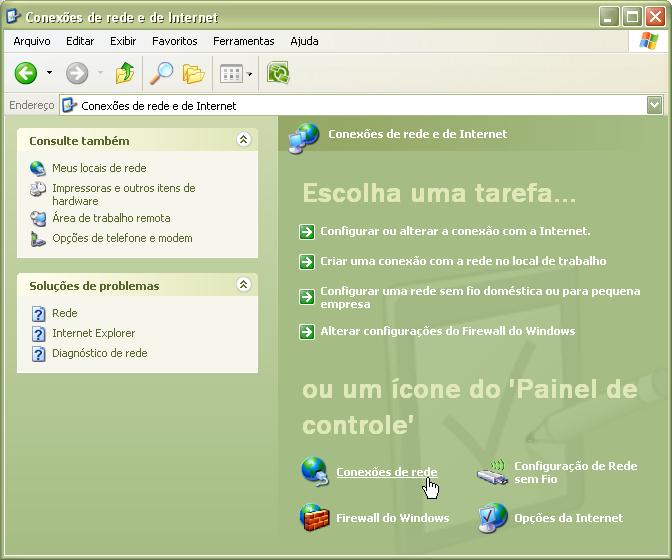The height and width of the screenshot is (560, 672).
Task: Click the Opções da Internet icon
Action: 493,518
